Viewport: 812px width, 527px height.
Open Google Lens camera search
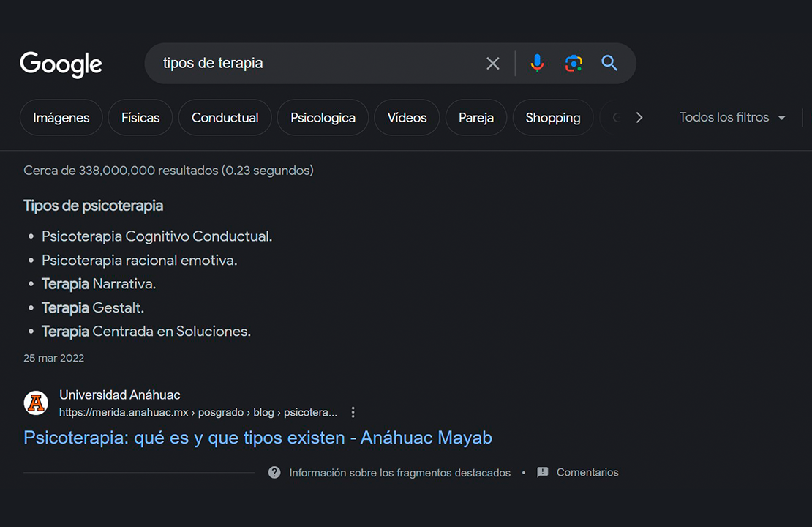(x=574, y=63)
